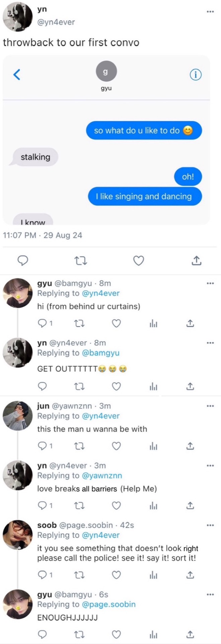Open jun's profile picture
221x644 pixels.
[17, 415]
